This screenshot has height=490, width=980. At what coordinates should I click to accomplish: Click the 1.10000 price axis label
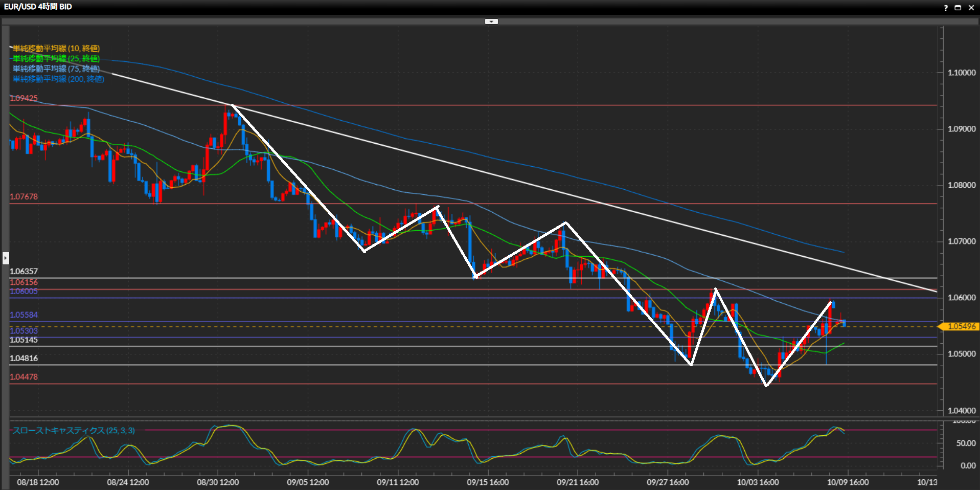pyautogui.click(x=962, y=73)
